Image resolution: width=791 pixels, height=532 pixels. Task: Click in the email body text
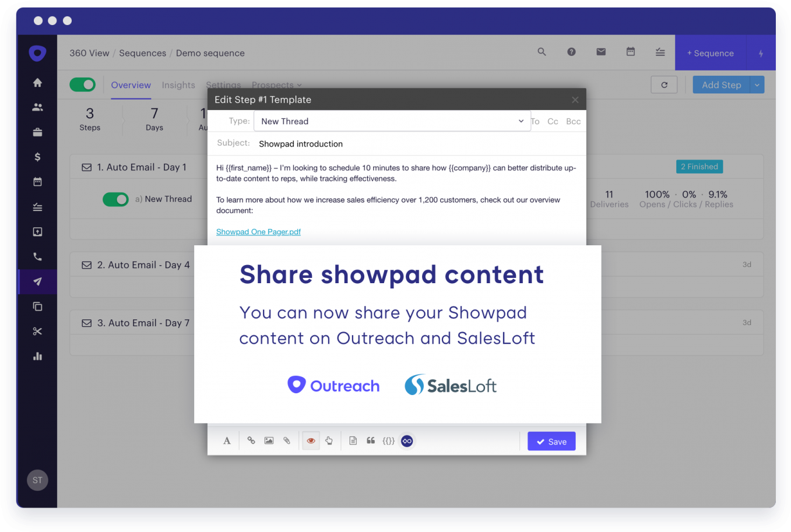coord(396,189)
